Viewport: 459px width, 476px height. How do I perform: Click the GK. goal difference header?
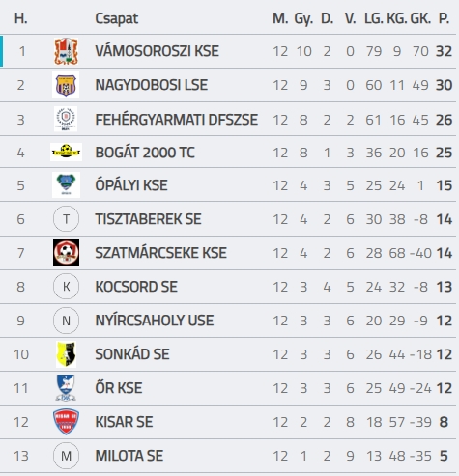point(420,18)
